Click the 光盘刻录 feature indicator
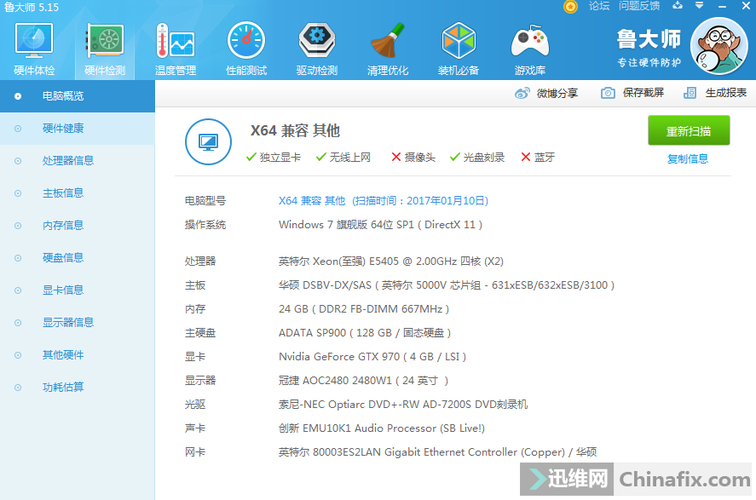Image resolution: width=756 pixels, height=500 pixels. pyautogui.click(x=477, y=157)
